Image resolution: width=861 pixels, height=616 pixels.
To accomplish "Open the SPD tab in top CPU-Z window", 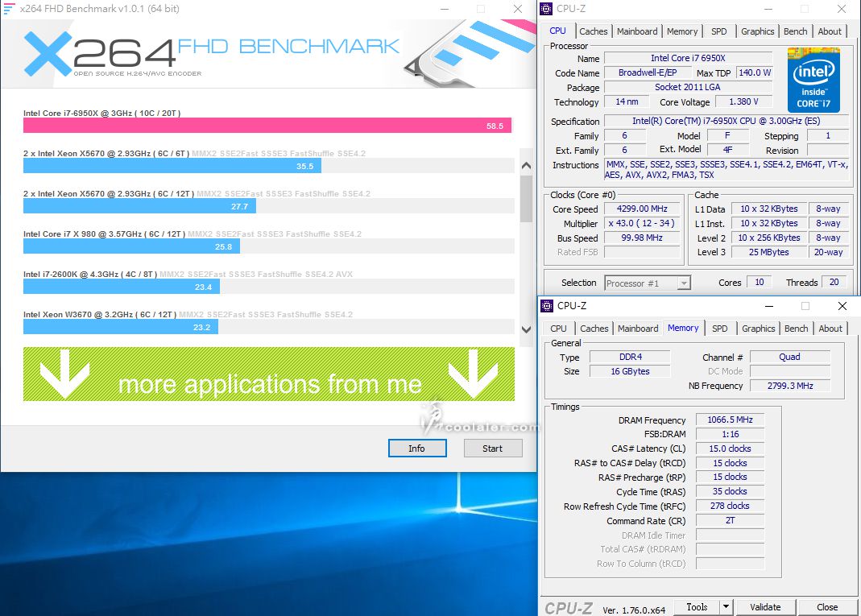I will tap(718, 32).
